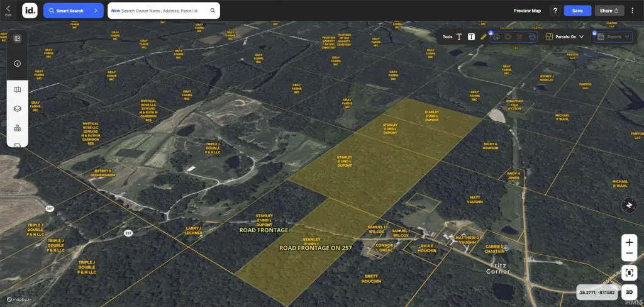Open the Preview Map view
The image size is (644, 307).
pos(527,11)
